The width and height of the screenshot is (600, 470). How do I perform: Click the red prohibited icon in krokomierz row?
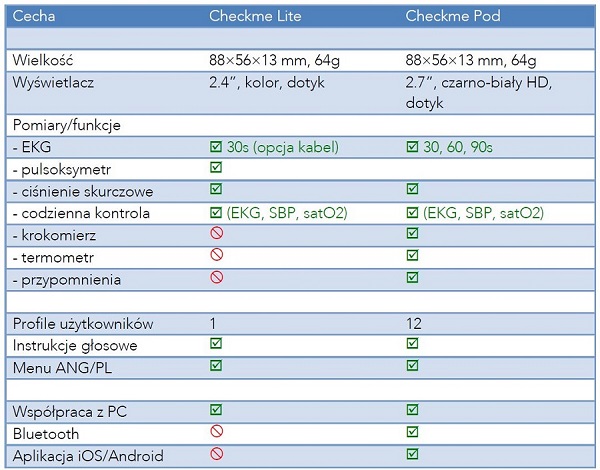coord(216,234)
